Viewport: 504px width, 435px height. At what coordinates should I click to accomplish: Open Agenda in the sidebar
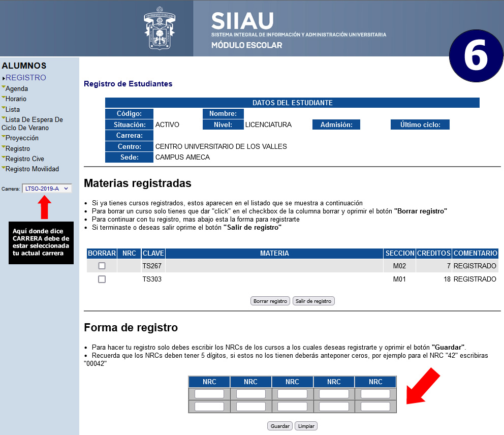point(17,89)
